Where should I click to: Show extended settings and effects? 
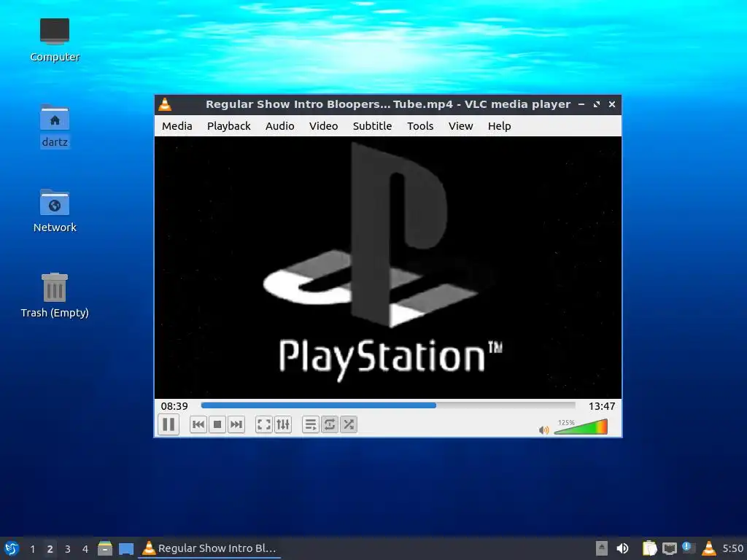[x=283, y=424]
